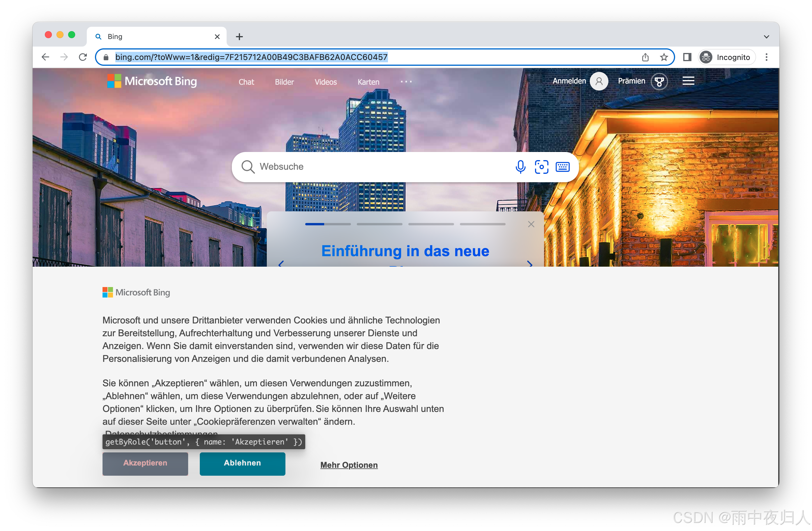Viewport: 812px width, 531px height.
Task: Expand the three dots navigation menu
Action: click(406, 82)
